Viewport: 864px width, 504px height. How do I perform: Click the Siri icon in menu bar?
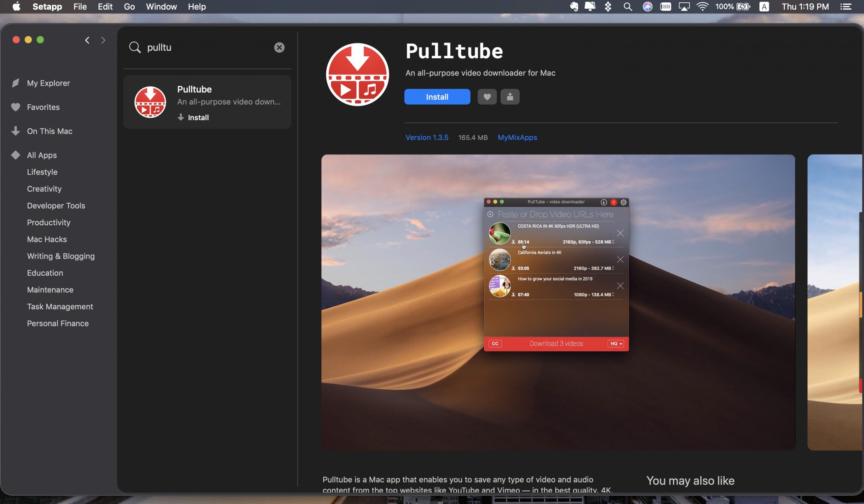(647, 6)
